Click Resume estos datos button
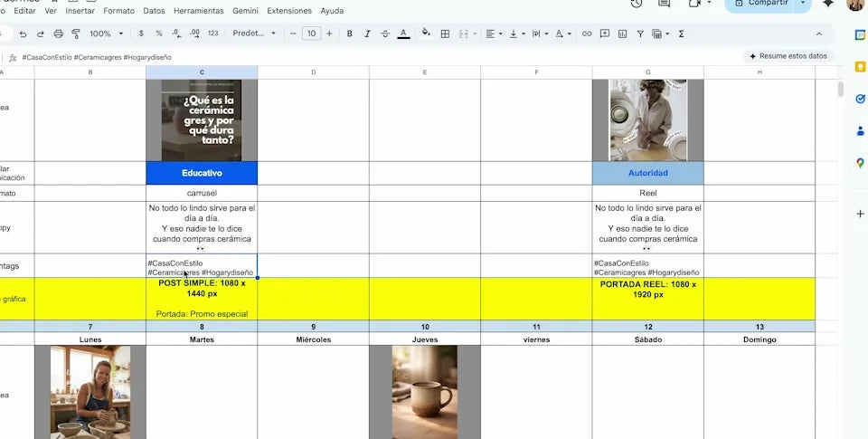 (x=788, y=56)
